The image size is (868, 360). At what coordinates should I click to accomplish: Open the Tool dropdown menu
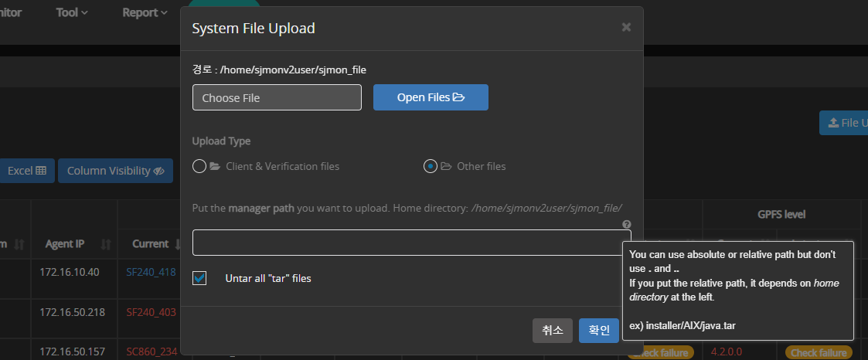[72, 12]
